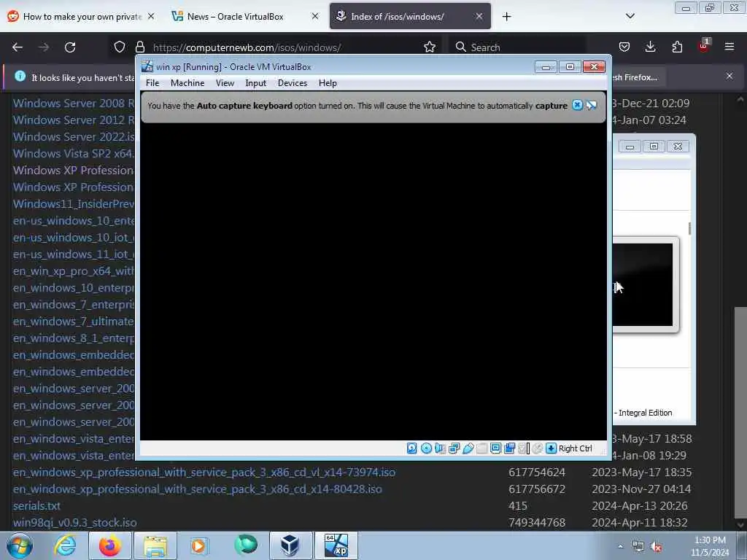The image size is (747, 560).
Task: Download the XP professional x14-80428.iso file
Action: (197, 489)
